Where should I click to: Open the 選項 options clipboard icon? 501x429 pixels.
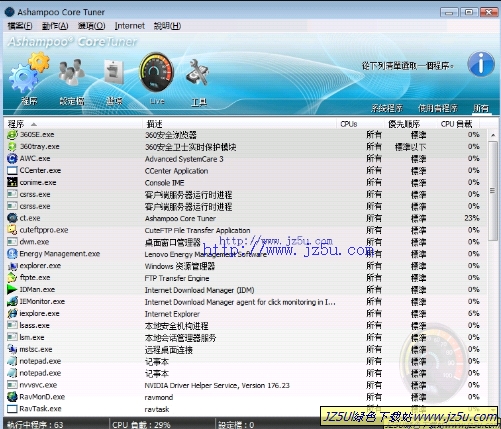(x=114, y=72)
